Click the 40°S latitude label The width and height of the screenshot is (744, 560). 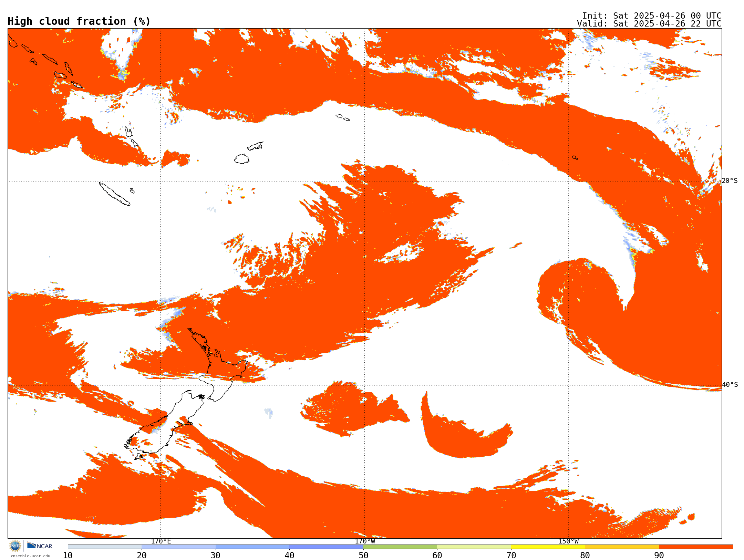click(x=730, y=385)
